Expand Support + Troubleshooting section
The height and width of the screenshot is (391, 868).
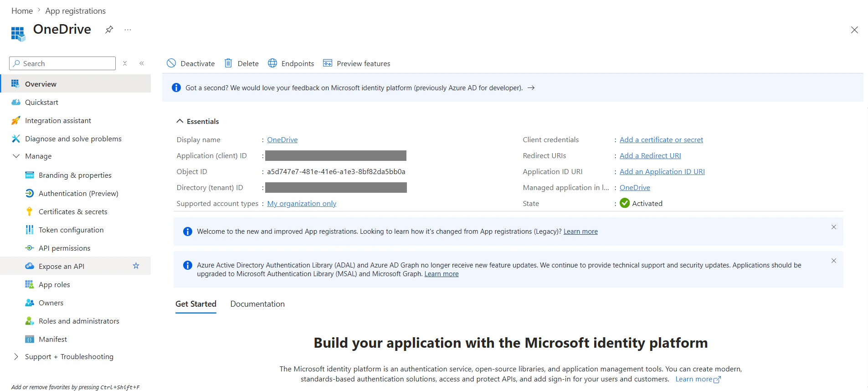click(x=16, y=356)
